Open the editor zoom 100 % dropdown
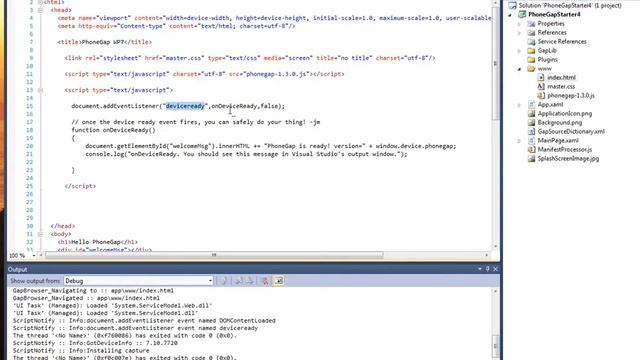 33,256
